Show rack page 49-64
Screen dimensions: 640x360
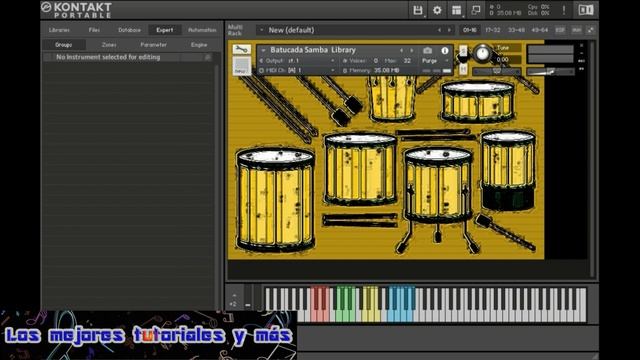(x=540, y=30)
